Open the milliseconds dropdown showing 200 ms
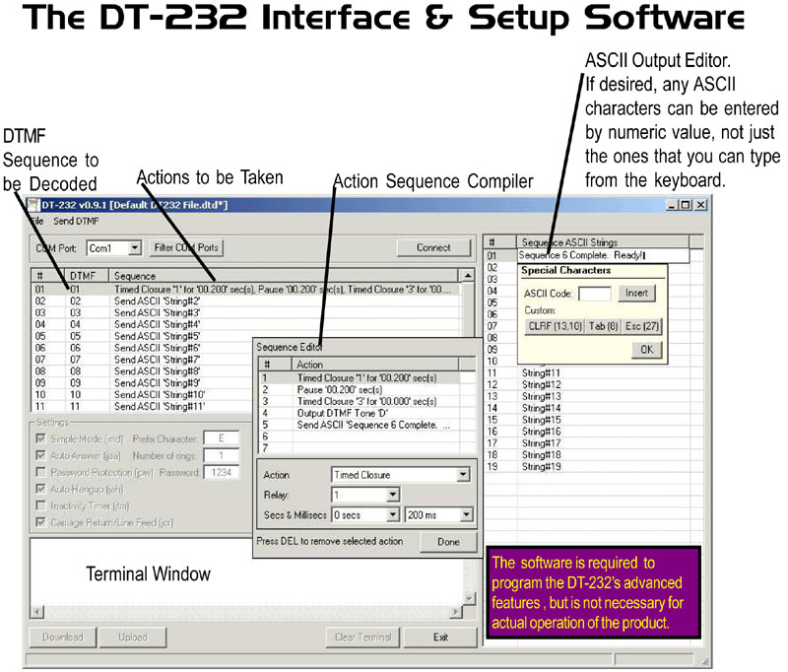 (440, 514)
